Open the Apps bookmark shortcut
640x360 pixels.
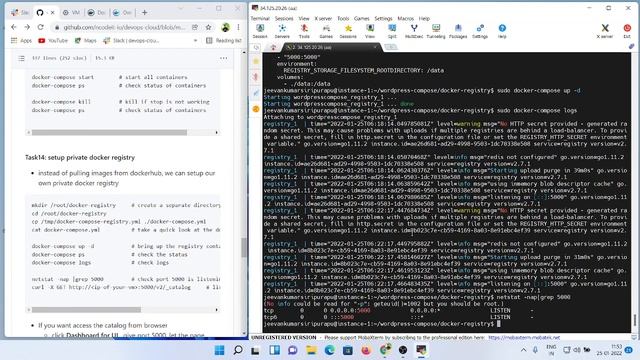[x=21, y=40]
